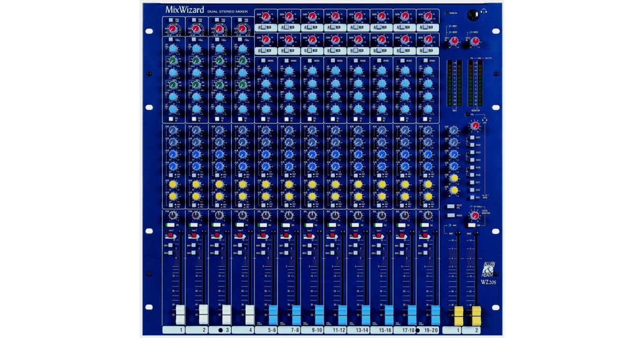This screenshot has height=338, width=644.
Task: Click the A GAIN knob of channel 5-6
Action: [x=266, y=17]
